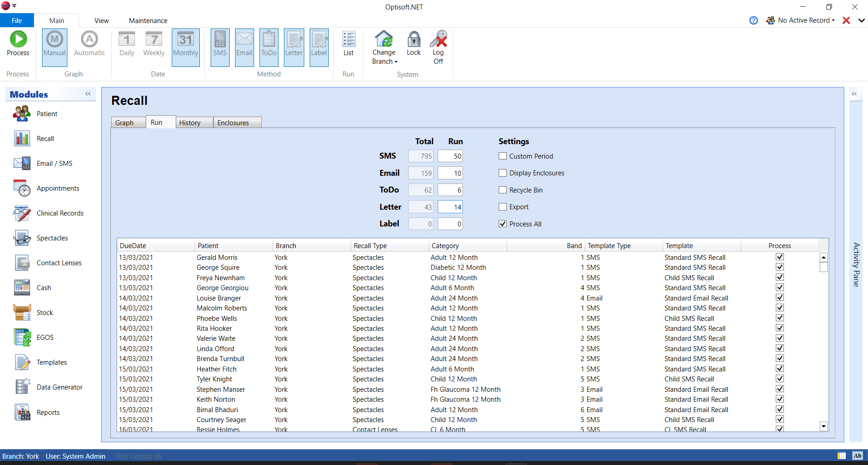
Task: Click the Letter Run count field
Action: pos(450,207)
